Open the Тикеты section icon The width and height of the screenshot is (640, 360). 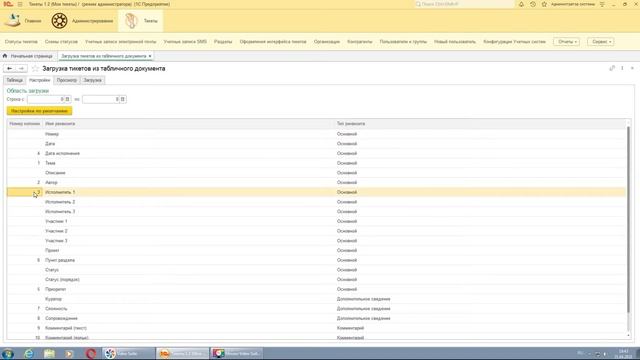pyautogui.click(x=131, y=20)
